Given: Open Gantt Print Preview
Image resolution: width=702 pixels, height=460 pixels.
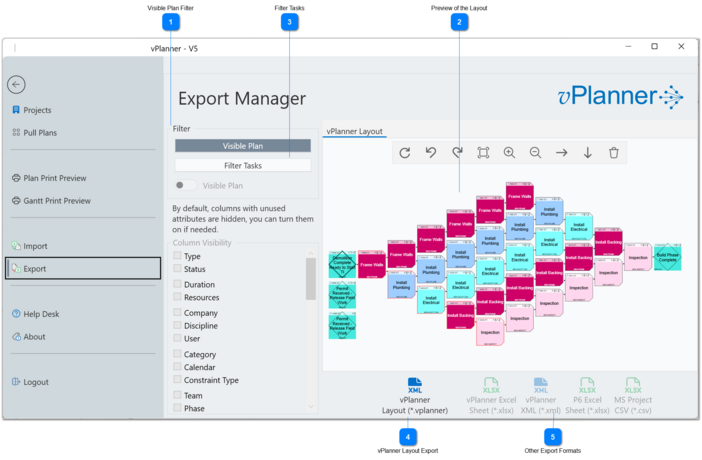Looking at the screenshot, I should [51, 201].
